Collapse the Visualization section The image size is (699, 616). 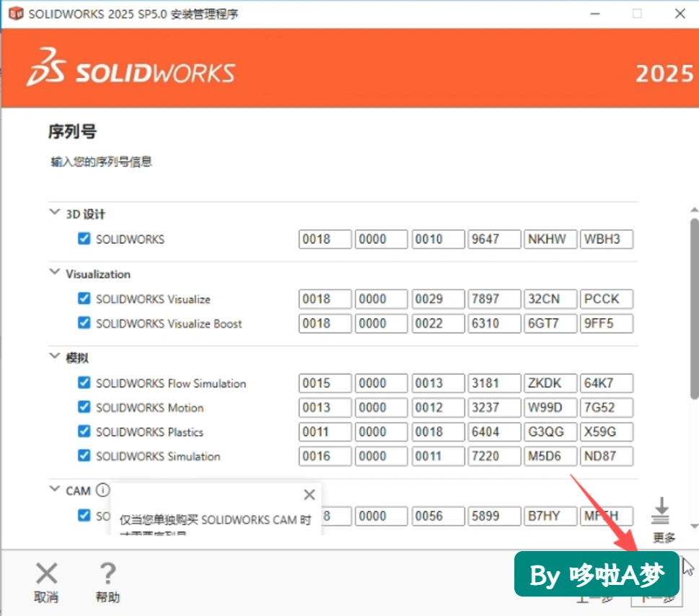[54, 271]
